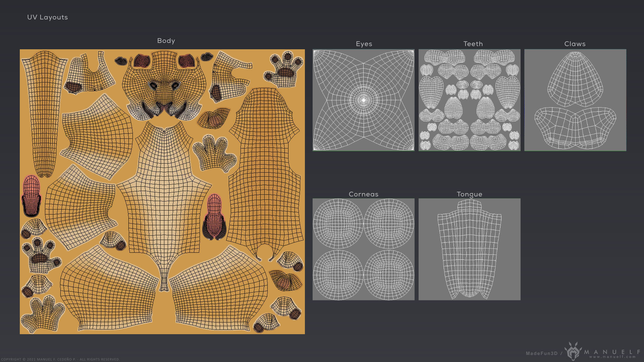Click the Eyes label text

(x=364, y=44)
